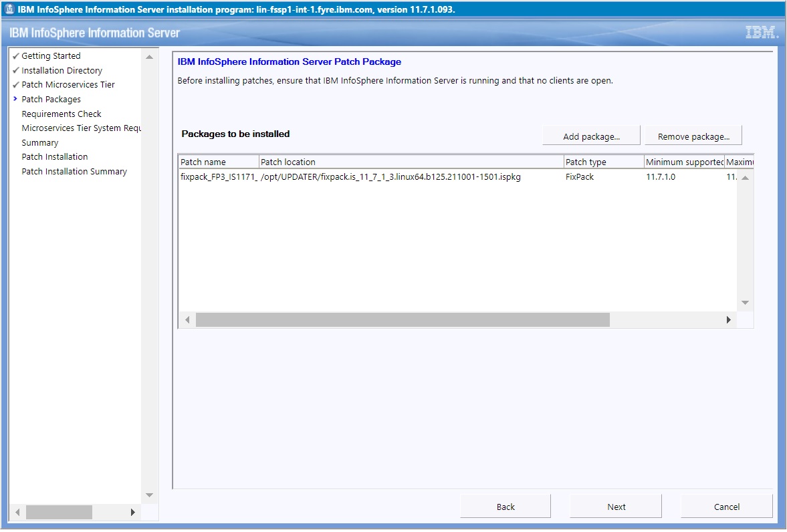
Task: Click the Minimum supported column header
Action: click(685, 162)
